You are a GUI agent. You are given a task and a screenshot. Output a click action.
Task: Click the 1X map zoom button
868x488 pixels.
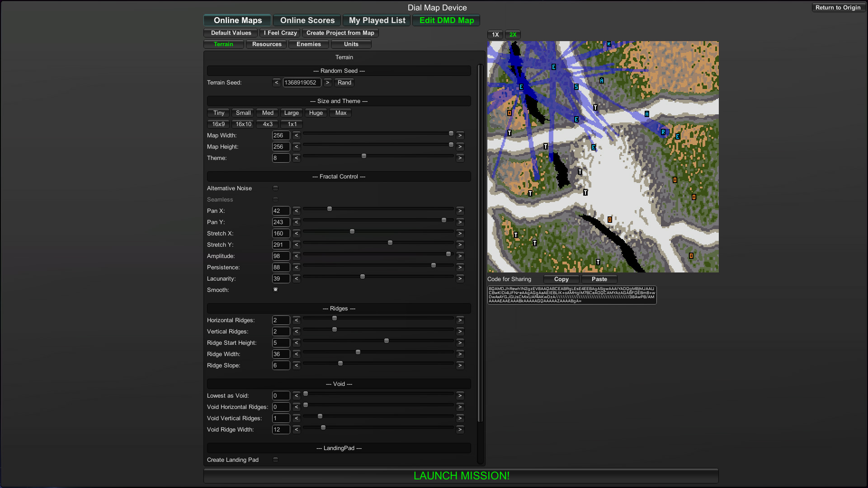point(495,35)
